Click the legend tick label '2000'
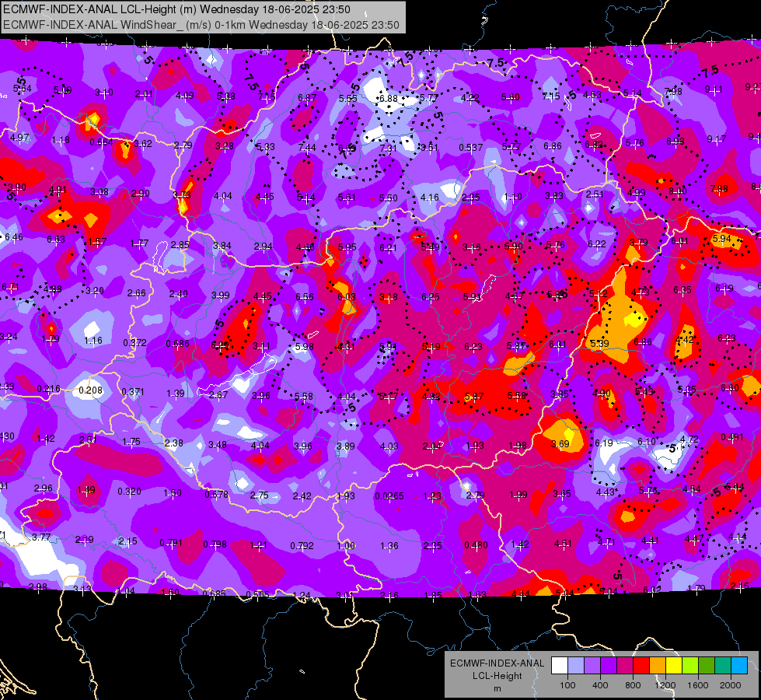 click(x=731, y=685)
